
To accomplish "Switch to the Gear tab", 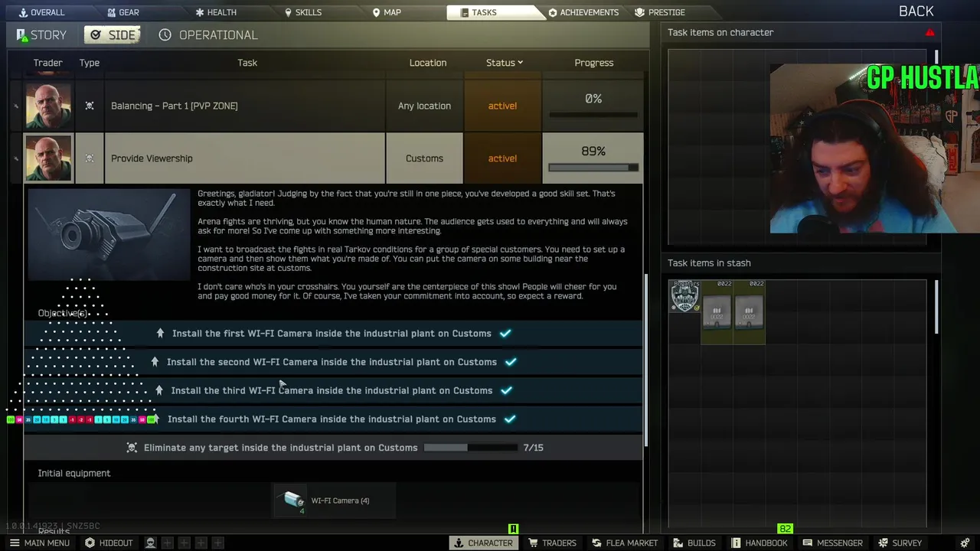I will click(x=122, y=12).
